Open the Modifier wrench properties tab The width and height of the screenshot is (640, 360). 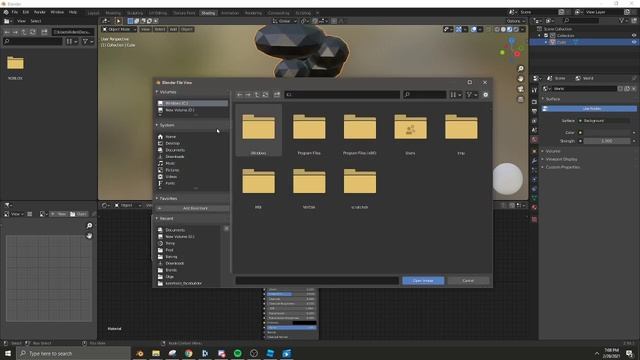click(x=534, y=160)
